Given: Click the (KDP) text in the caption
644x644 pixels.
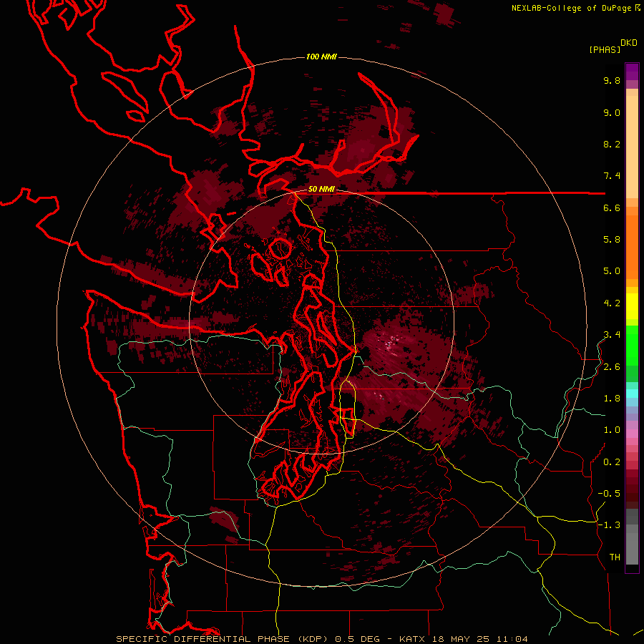Looking at the screenshot, I should (x=313, y=639).
